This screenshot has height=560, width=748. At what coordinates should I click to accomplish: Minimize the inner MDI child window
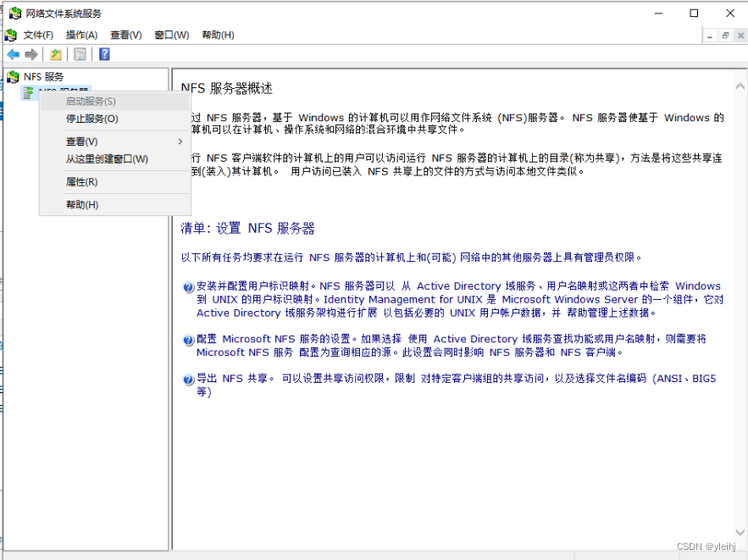point(710,36)
